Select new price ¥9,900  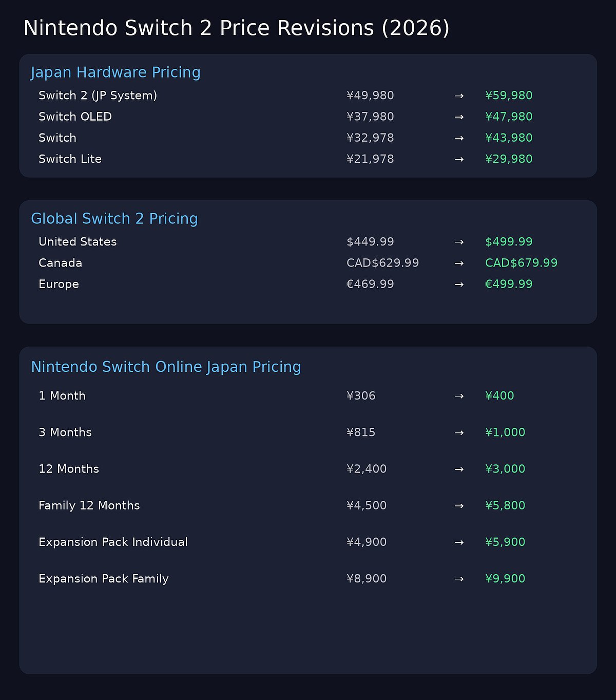pos(505,579)
